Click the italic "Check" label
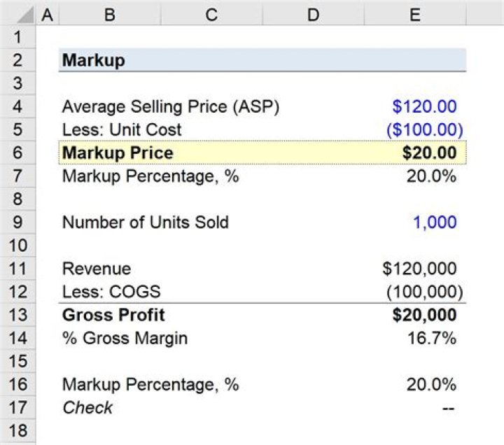 point(87,408)
